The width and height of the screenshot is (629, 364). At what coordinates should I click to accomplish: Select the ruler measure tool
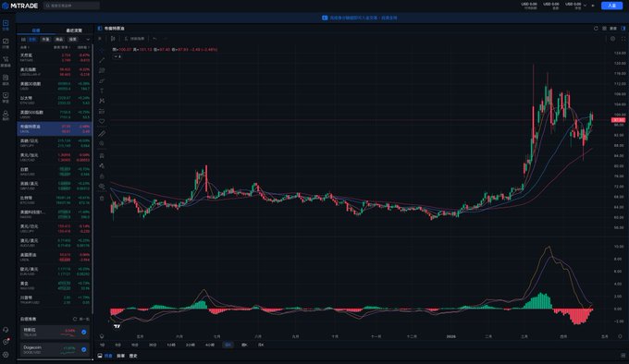tap(102, 133)
